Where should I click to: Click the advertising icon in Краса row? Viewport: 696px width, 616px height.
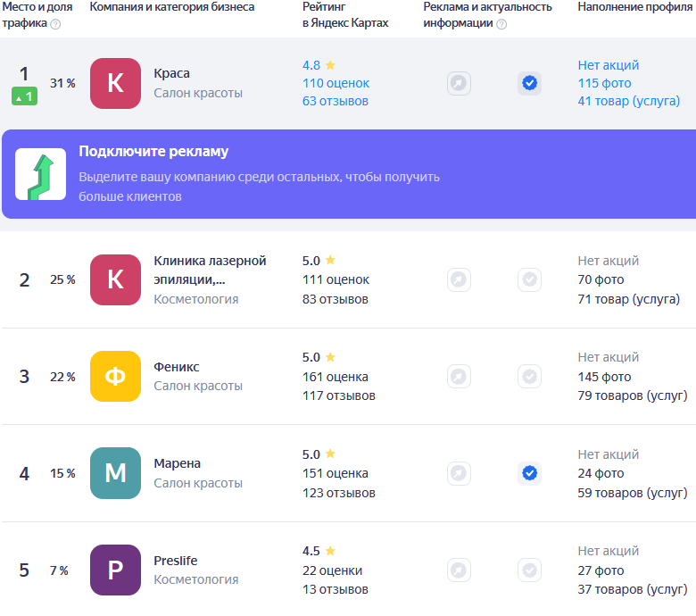coord(459,83)
